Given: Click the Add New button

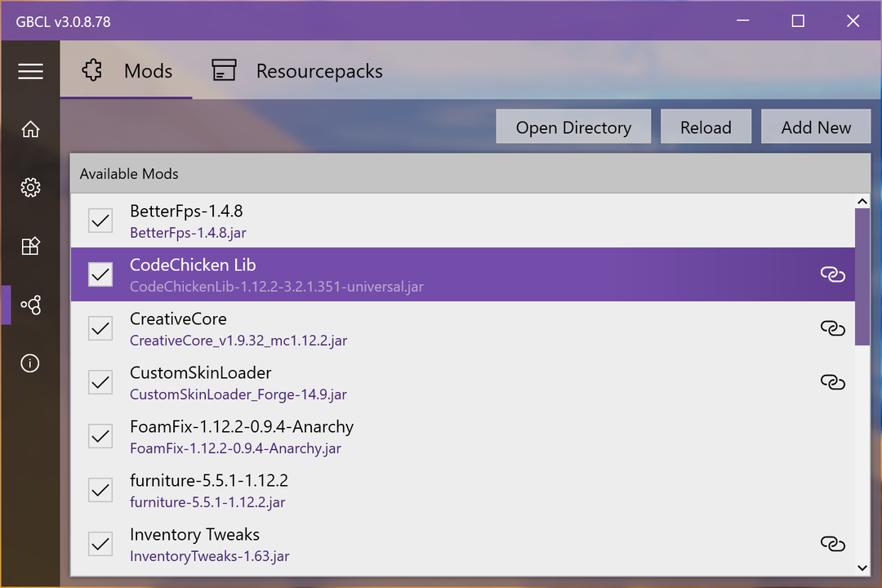Looking at the screenshot, I should point(815,127).
